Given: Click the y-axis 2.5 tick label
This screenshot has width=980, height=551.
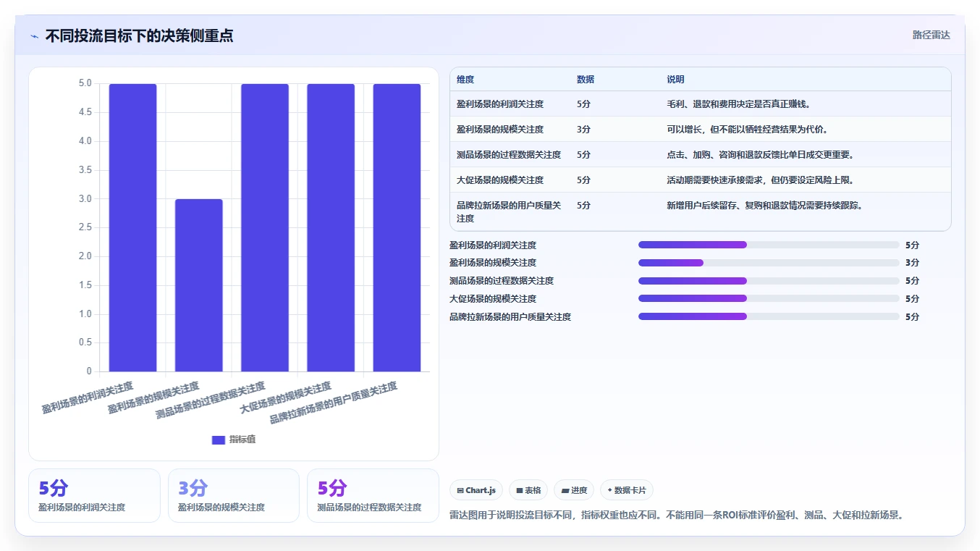Looking at the screenshot, I should pos(85,227).
